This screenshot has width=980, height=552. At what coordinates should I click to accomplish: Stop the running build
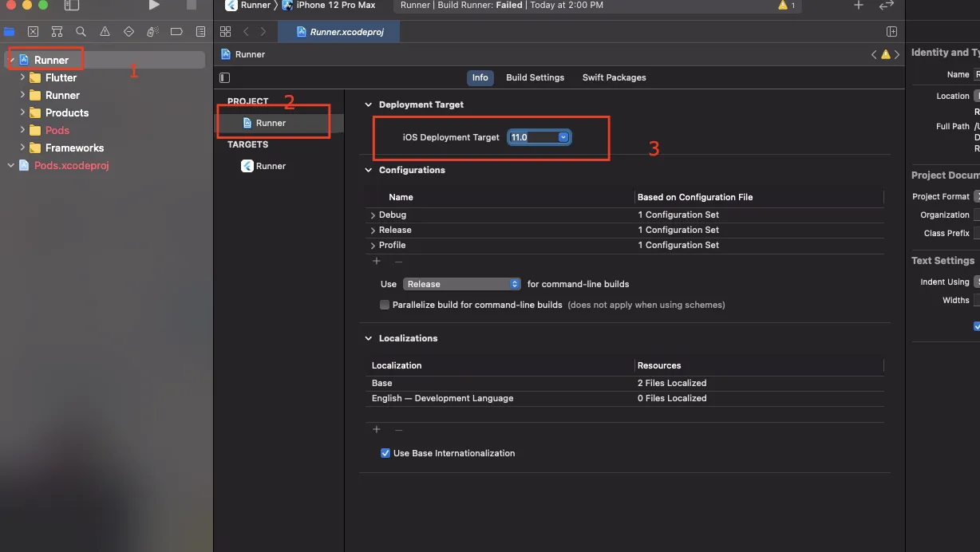(x=192, y=6)
